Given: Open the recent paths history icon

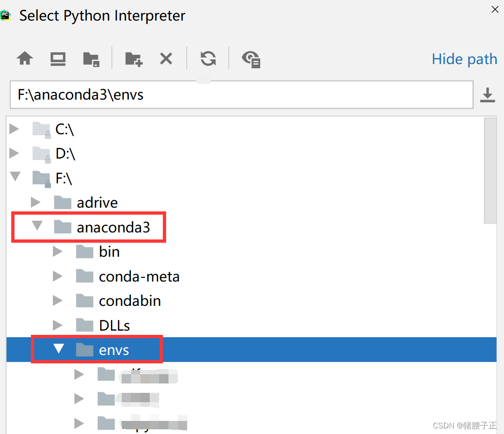Looking at the screenshot, I should click(x=487, y=95).
